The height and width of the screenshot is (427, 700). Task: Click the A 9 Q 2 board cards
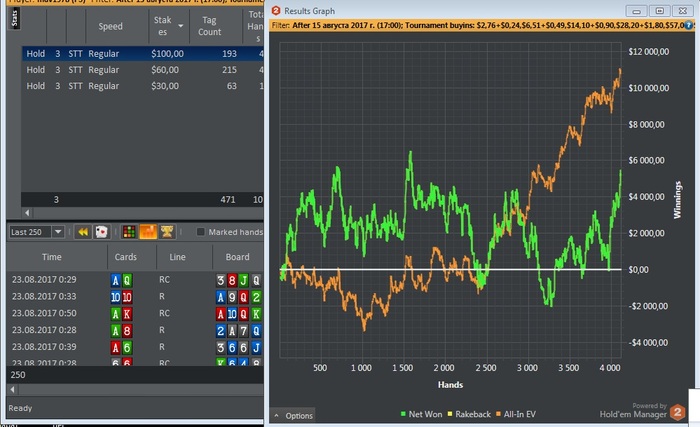tap(238, 297)
